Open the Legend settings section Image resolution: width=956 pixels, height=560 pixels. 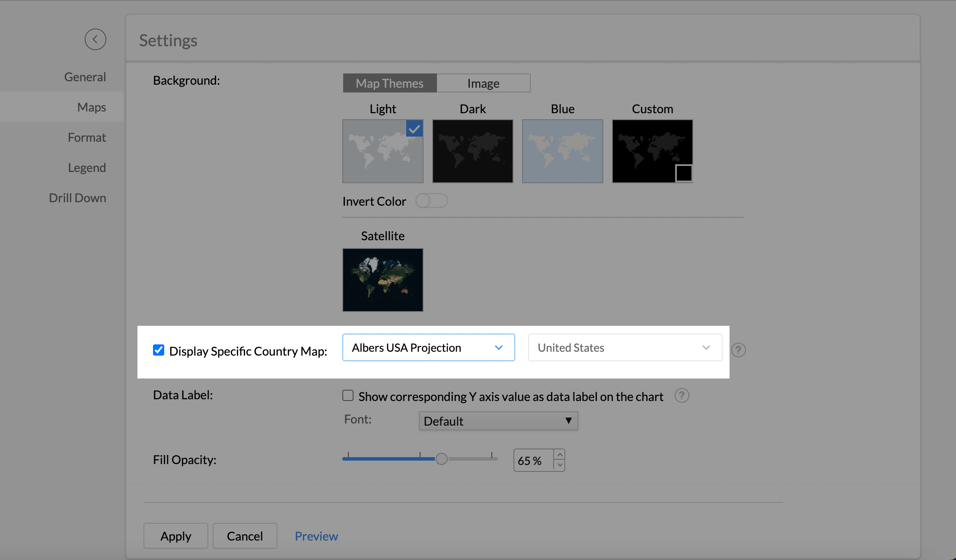pyautogui.click(x=86, y=168)
